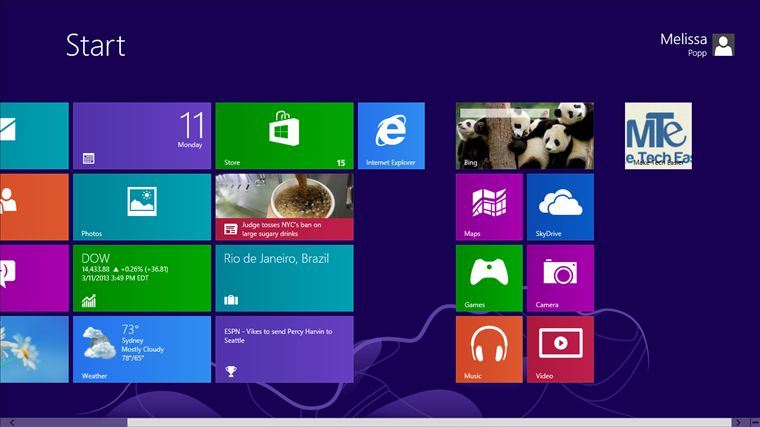Open news tile about sugary drinks ban
Viewport: 760px width, 427px height.
click(x=284, y=206)
